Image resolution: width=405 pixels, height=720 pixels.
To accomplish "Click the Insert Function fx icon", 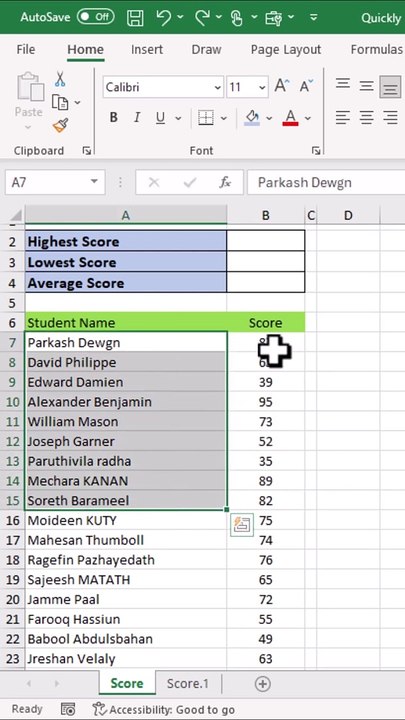I will tap(225, 183).
